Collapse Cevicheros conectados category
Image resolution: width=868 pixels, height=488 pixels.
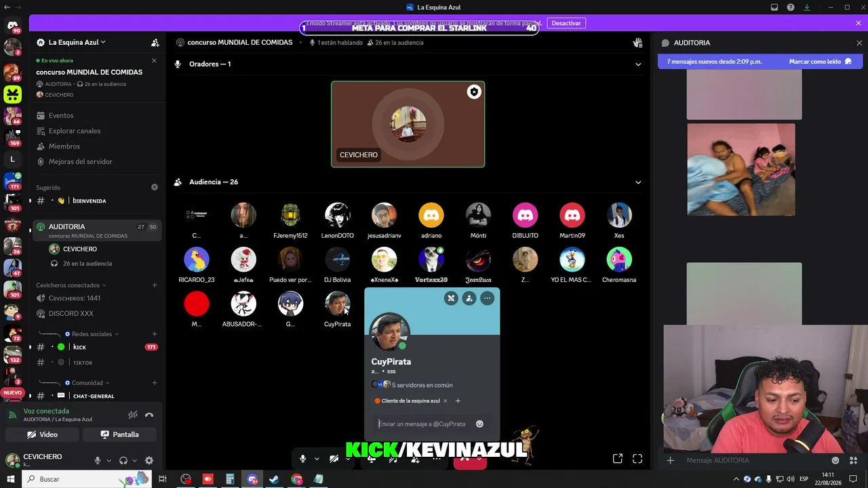[70, 285]
